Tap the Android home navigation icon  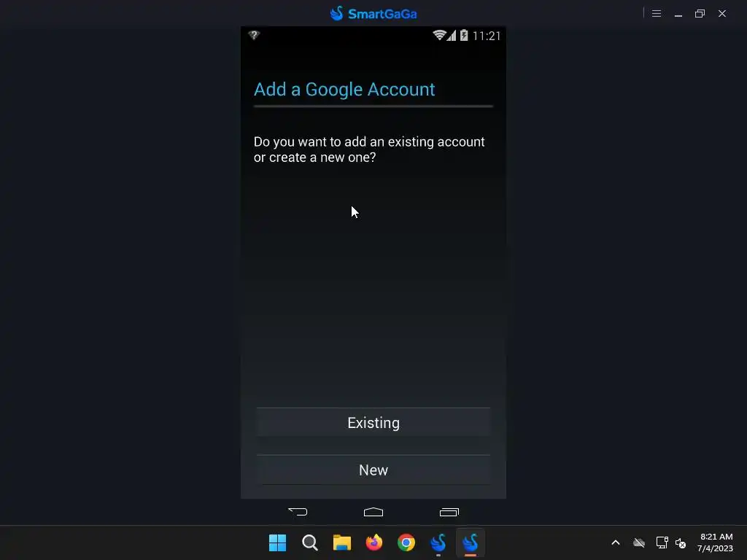coord(373,512)
